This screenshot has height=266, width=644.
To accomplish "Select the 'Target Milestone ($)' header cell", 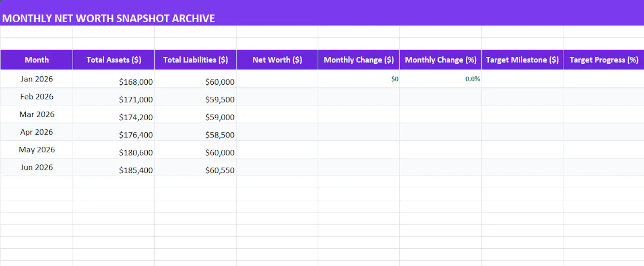I will pos(522,60).
